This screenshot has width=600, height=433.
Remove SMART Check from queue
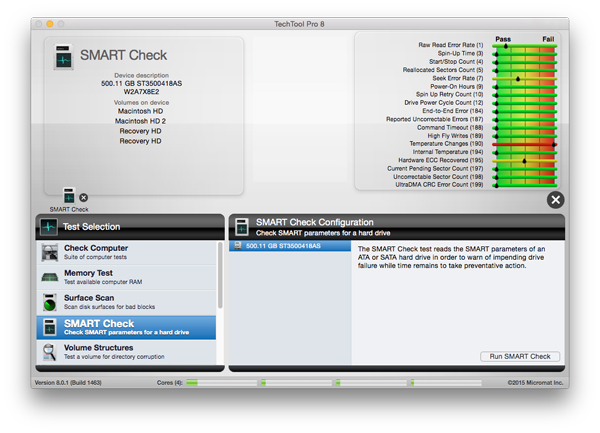(x=83, y=198)
